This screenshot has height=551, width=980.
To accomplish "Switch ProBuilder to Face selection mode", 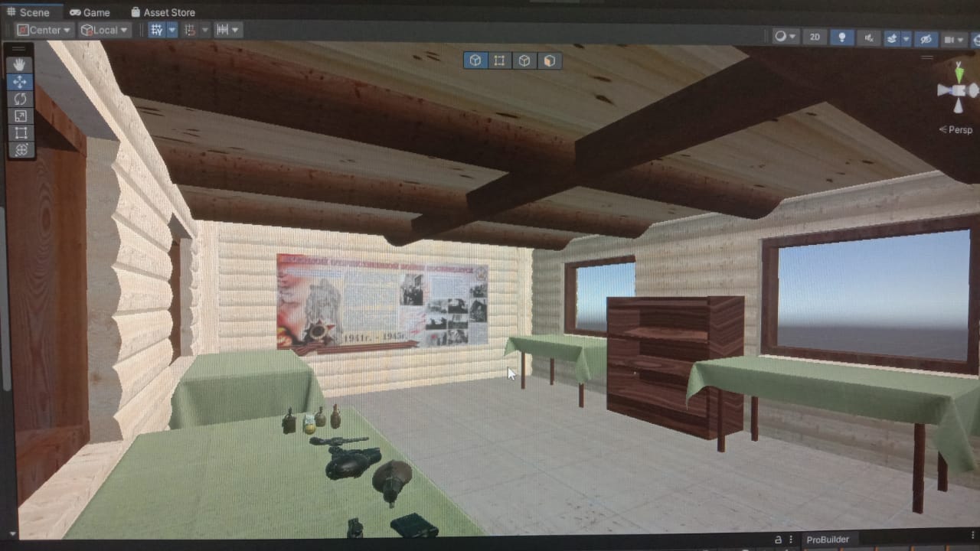I will click(x=549, y=60).
